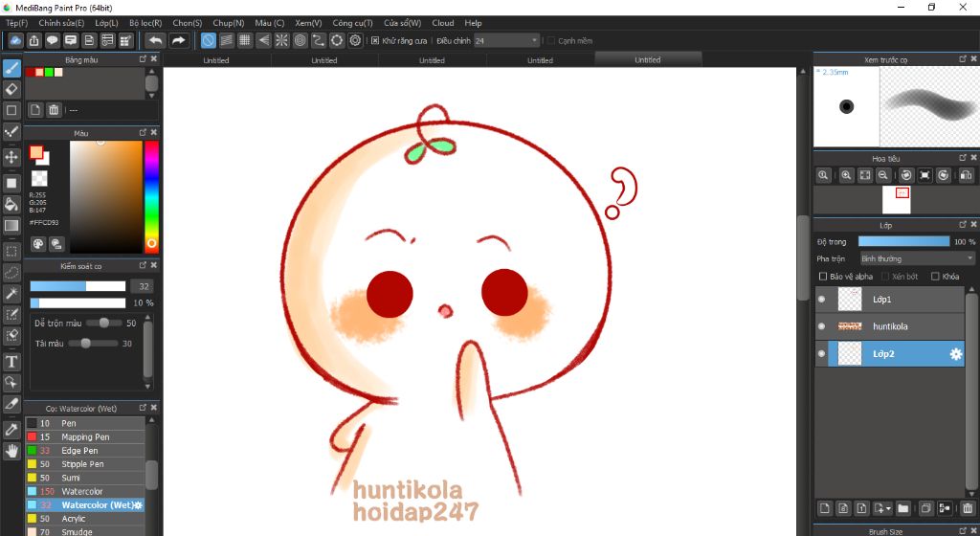Enable the Xén bớt checkbox

(x=885, y=276)
